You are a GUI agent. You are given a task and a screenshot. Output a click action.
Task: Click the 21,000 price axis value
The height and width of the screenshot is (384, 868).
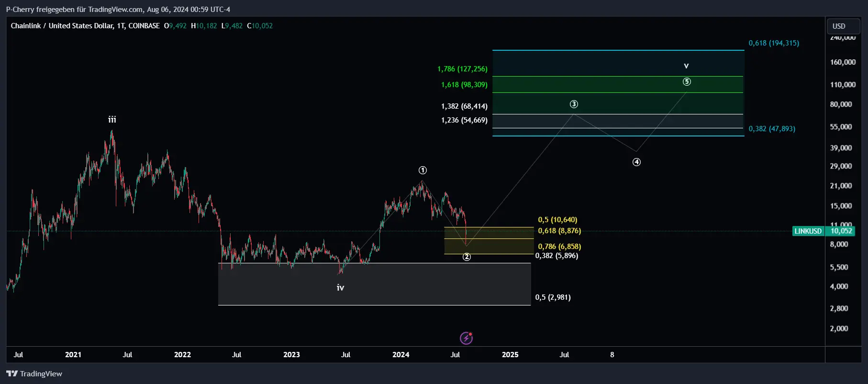(841, 186)
